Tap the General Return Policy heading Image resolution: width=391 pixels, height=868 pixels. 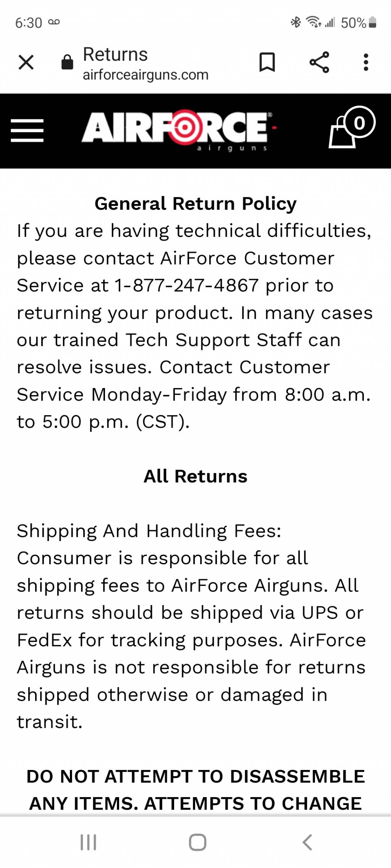[195, 203]
